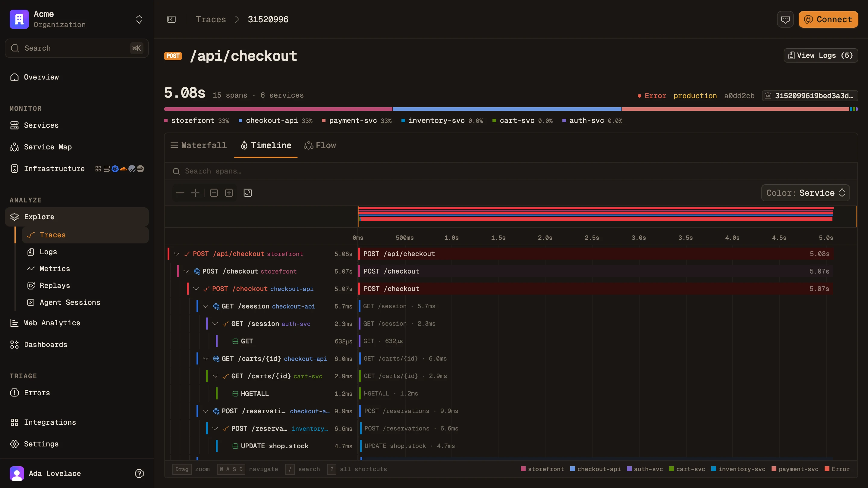Open the Color: Service dropdown

pos(805,193)
